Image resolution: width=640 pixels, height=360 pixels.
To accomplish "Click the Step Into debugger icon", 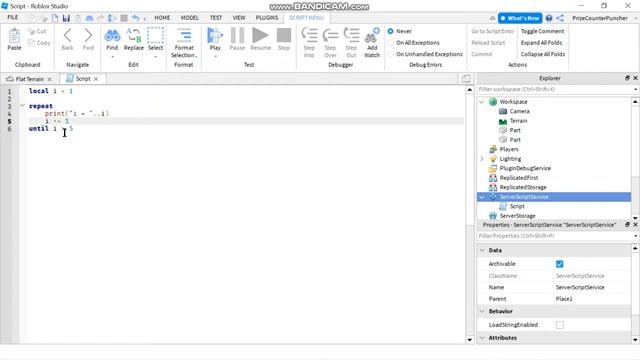I will [x=309, y=36].
